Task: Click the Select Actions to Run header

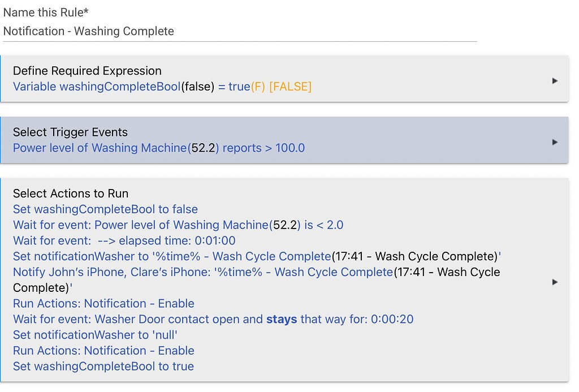Action: [71, 193]
